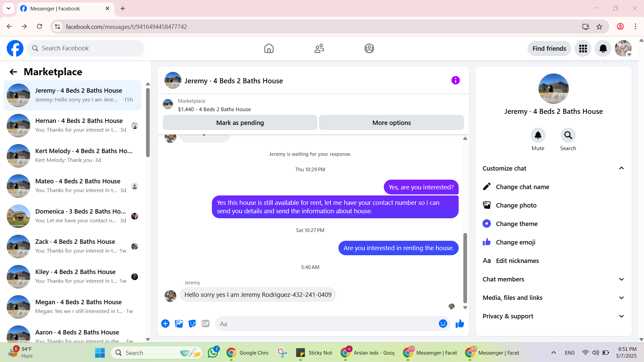Click Mark as pending button
The width and height of the screenshot is (644, 362).
[x=240, y=123]
